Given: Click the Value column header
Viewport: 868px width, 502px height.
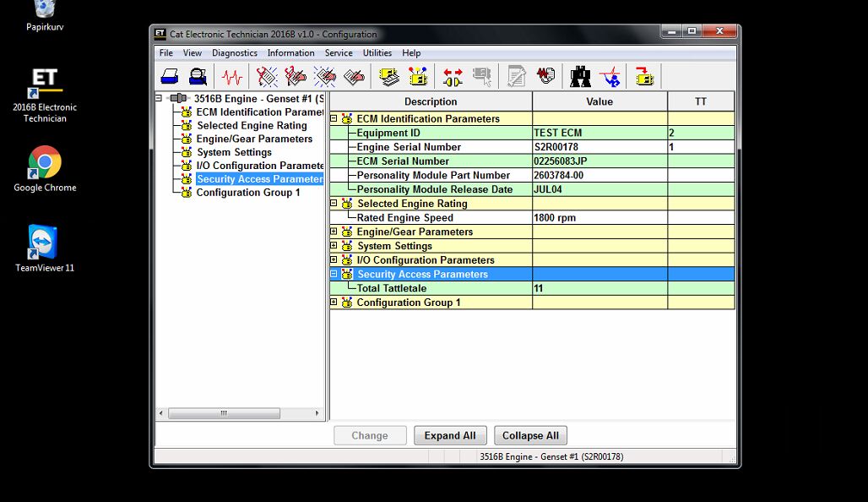Looking at the screenshot, I should (x=599, y=101).
